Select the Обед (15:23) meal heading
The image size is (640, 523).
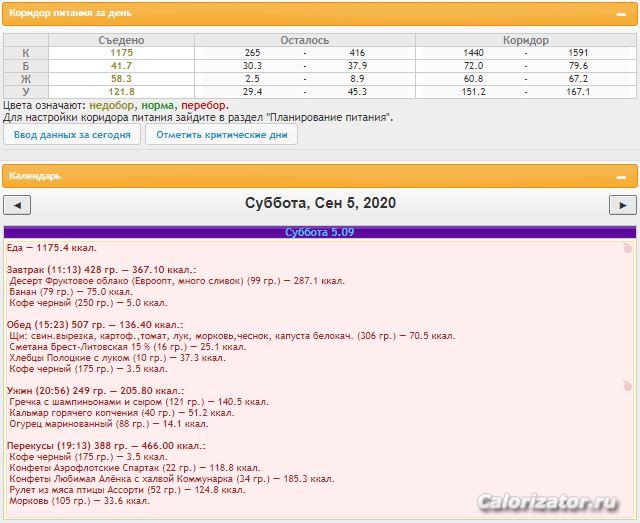pos(92,325)
